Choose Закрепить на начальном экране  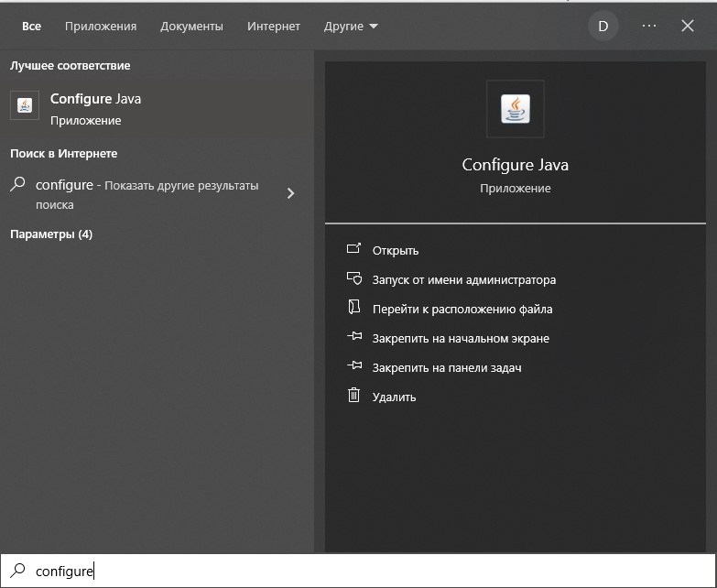461,338
